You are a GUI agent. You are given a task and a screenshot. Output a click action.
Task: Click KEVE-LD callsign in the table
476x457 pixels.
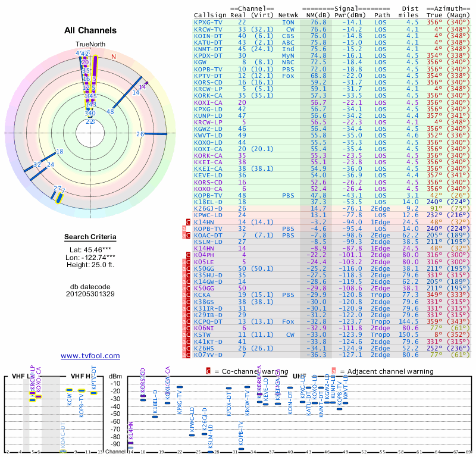pyautogui.click(x=208, y=175)
